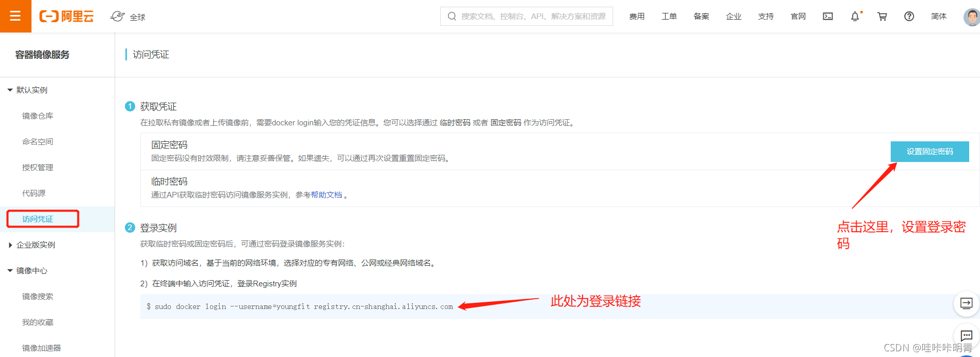This screenshot has width=980, height=357.
Task: Open the 官网 link
Action: pos(798,17)
